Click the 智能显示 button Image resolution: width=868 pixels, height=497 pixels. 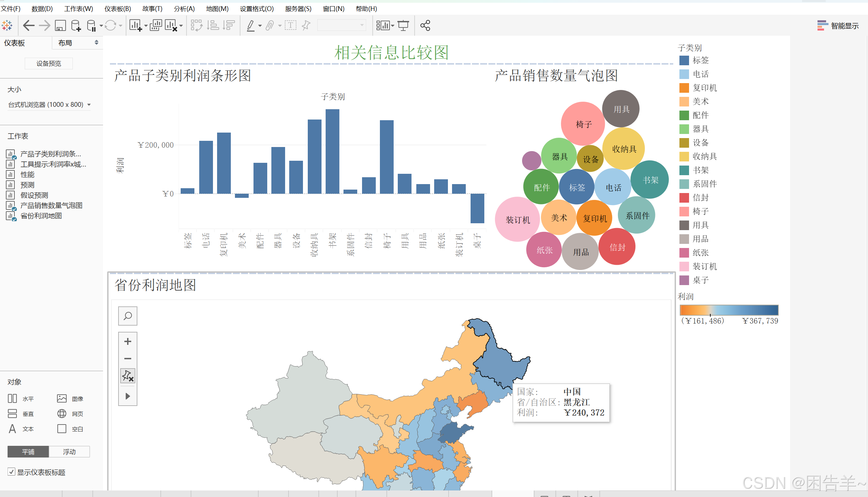pos(838,26)
